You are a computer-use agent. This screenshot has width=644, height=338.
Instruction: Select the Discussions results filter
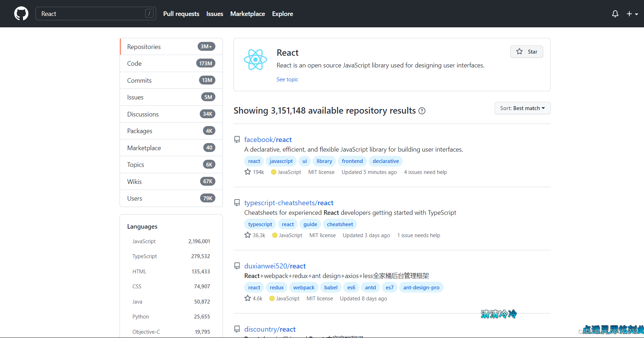coord(171,114)
